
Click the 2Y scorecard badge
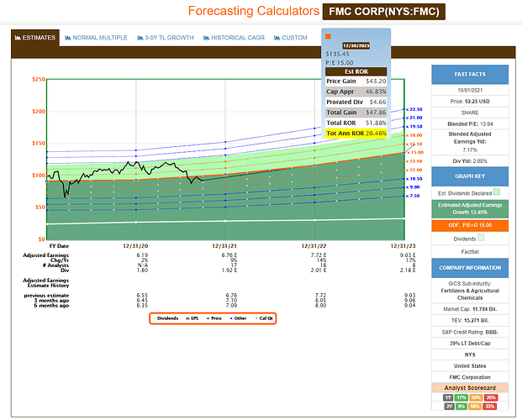click(449, 407)
